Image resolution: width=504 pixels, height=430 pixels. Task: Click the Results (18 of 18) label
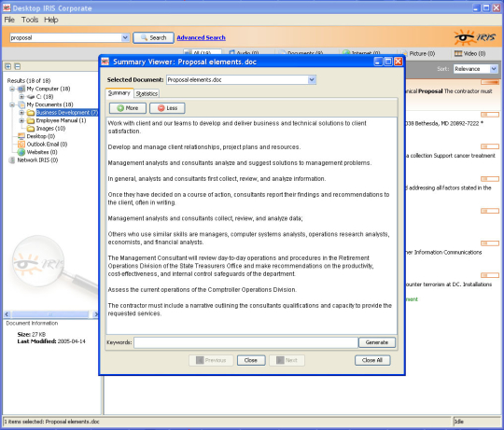[x=29, y=80]
